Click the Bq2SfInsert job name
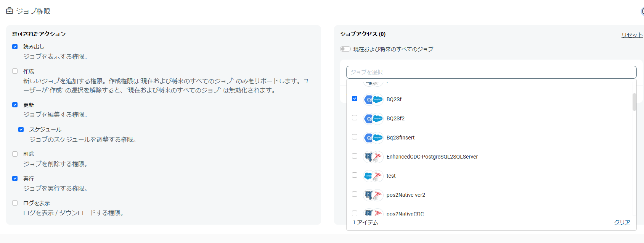The width and height of the screenshot is (644, 243). click(x=400, y=138)
